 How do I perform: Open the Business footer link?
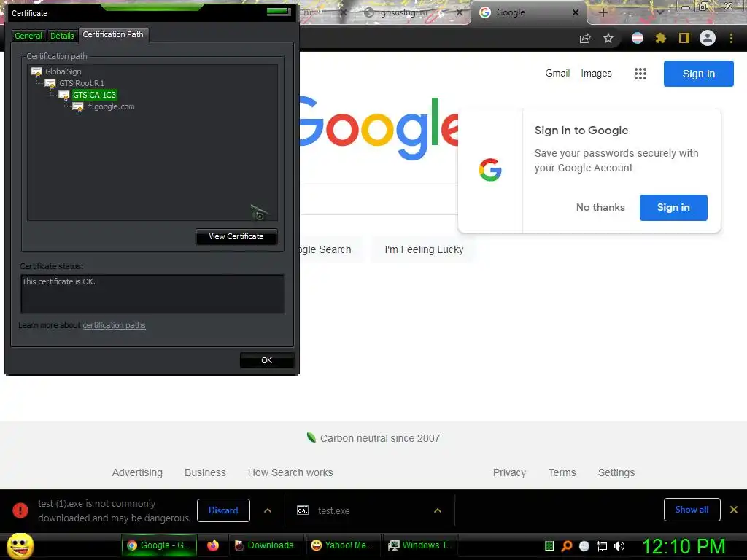205,472
